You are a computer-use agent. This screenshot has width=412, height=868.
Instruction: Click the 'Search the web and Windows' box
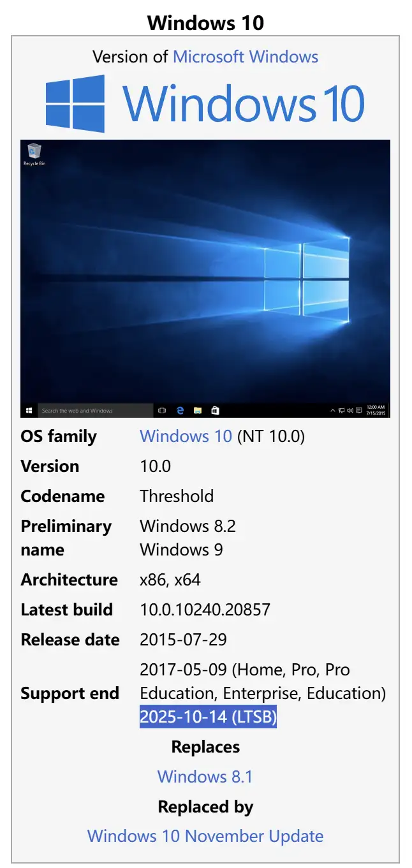tap(95, 411)
